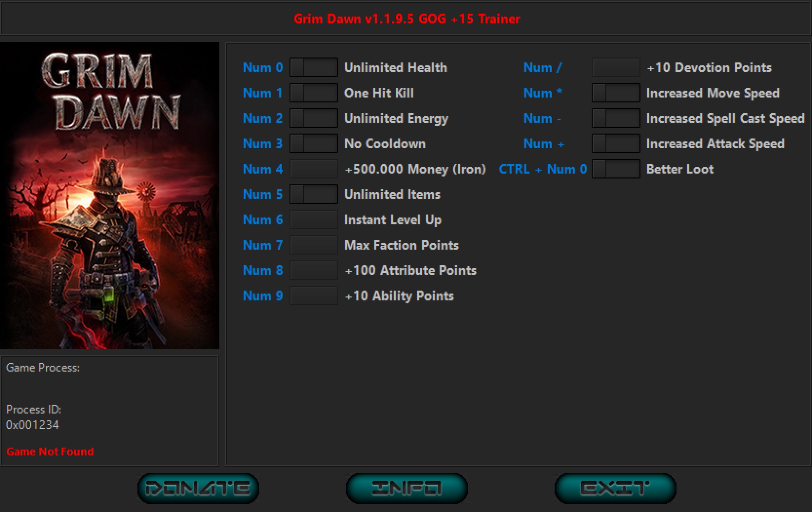Click the 'Max Faction Points' text label
This screenshot has height=512, width=812.
click(402, 245)
